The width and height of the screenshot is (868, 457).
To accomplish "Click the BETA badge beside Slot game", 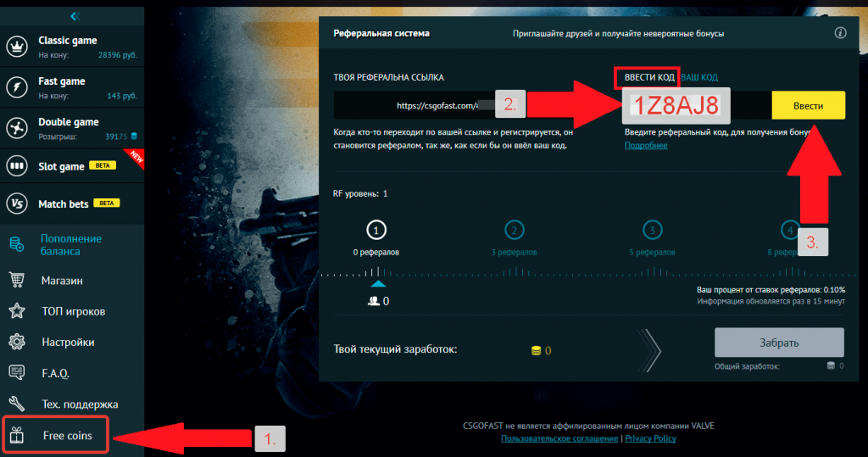I will [x=103, y=165].
